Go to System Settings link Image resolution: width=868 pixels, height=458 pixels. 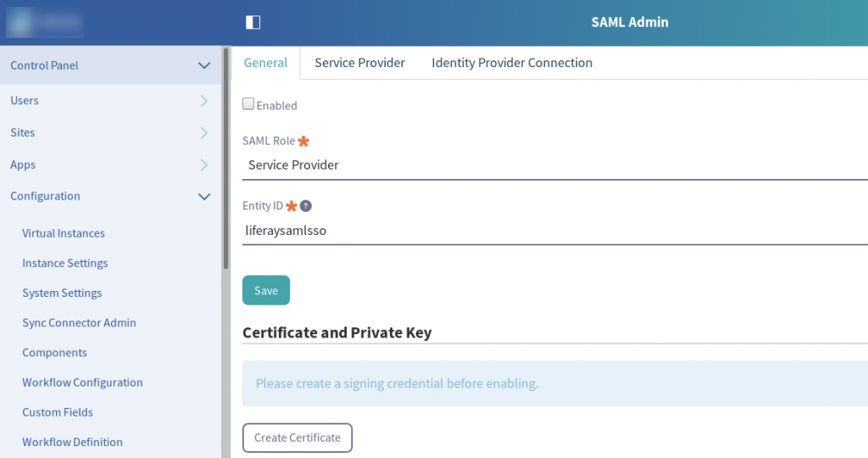pyautogui.click(x=62, y=293)
